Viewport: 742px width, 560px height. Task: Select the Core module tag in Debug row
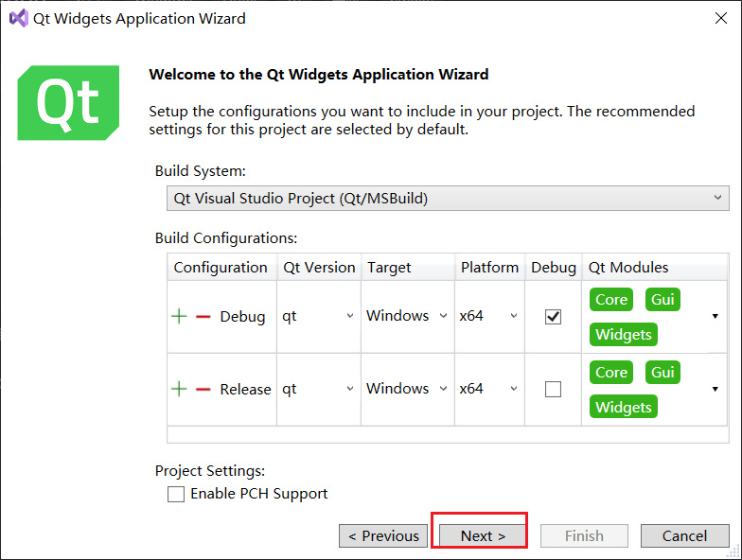(x=611, y=299)
